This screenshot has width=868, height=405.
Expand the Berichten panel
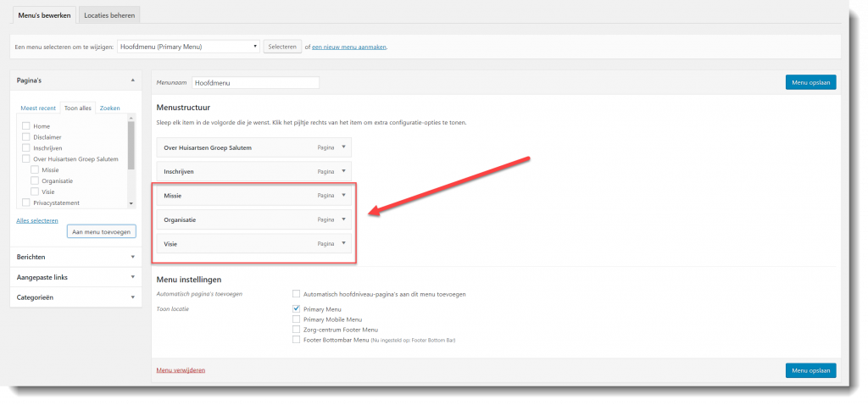[75, 257]
